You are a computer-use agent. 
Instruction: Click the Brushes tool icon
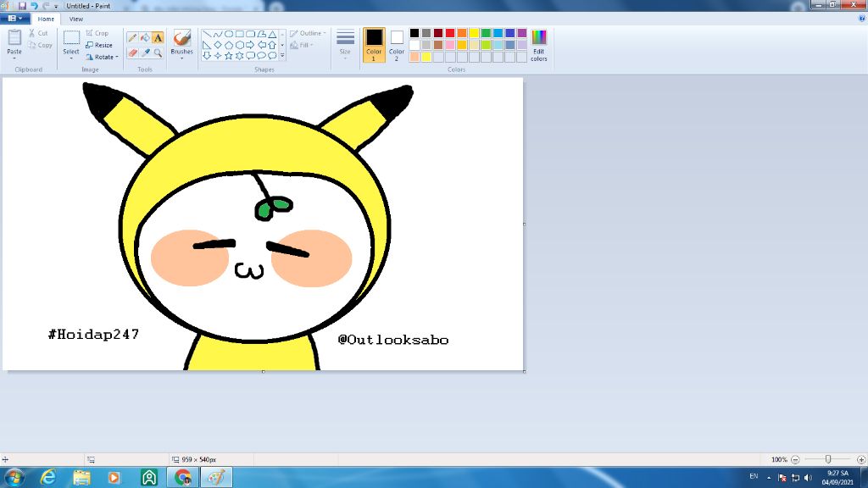click(181, 38)
